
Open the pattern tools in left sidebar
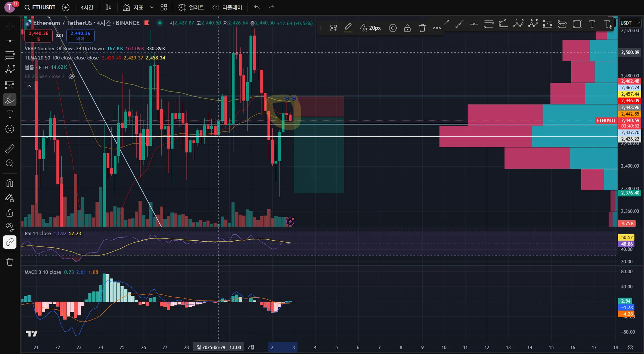[10, 69]
